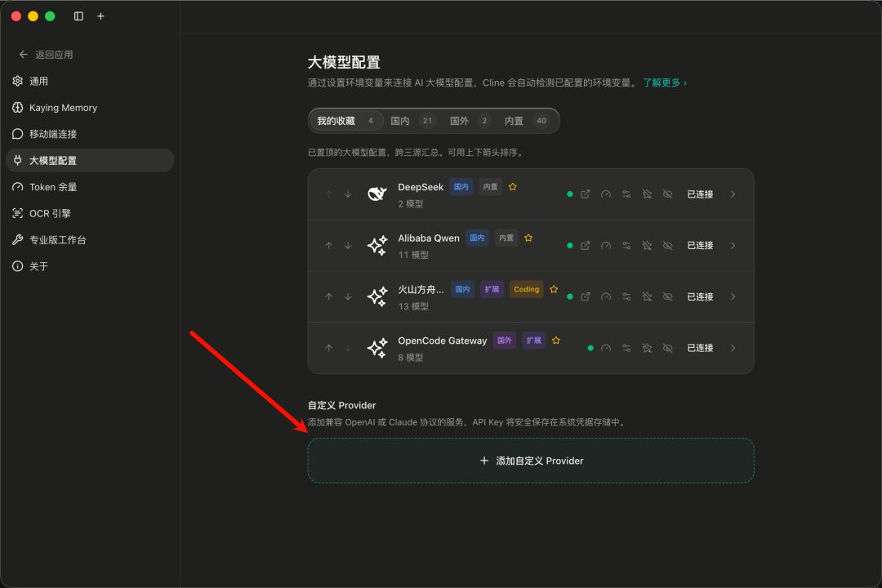The width and height of the screenshot is (882, 588).
Task: Open 火山方舟 sliders settings icon
Action: coord(626,296)
